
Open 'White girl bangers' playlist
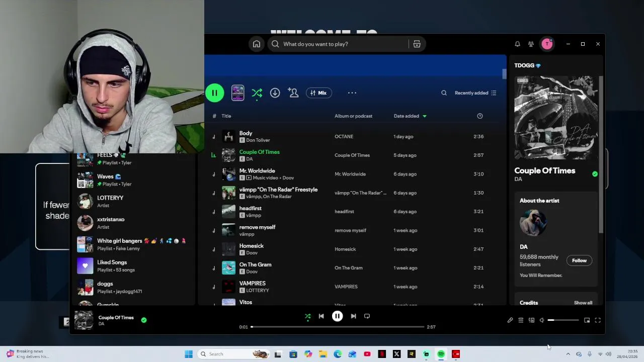click(x=132, y=244)
